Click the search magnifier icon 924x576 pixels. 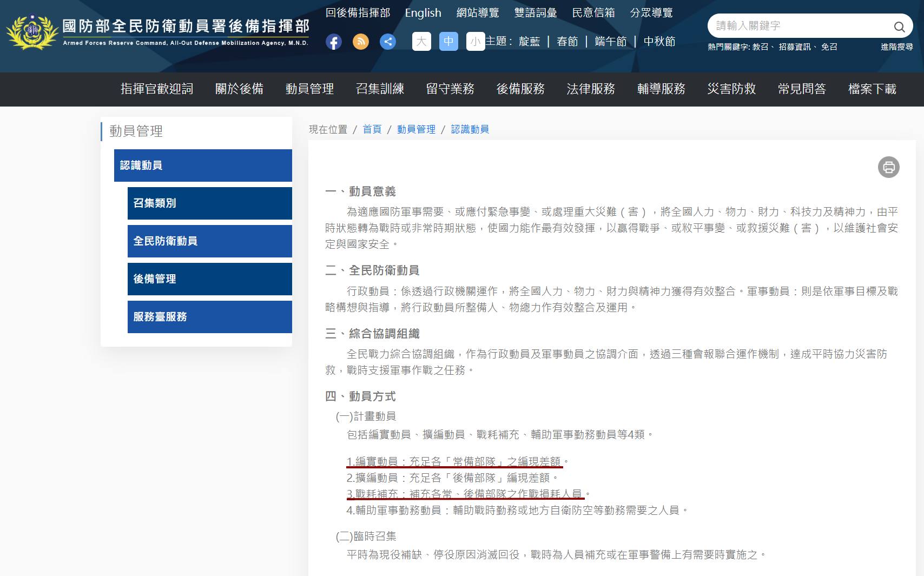(899, 27)
